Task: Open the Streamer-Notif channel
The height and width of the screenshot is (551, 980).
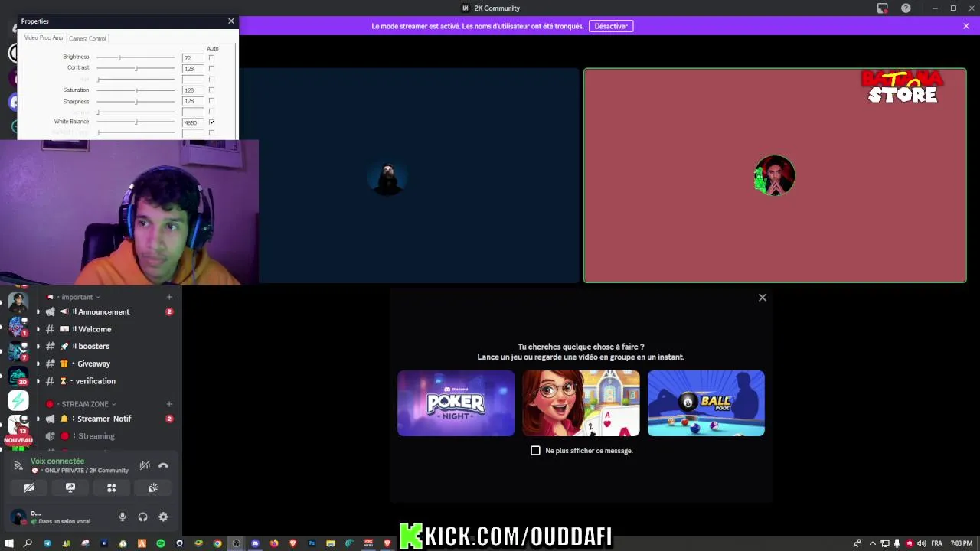Action: [103, 419]
